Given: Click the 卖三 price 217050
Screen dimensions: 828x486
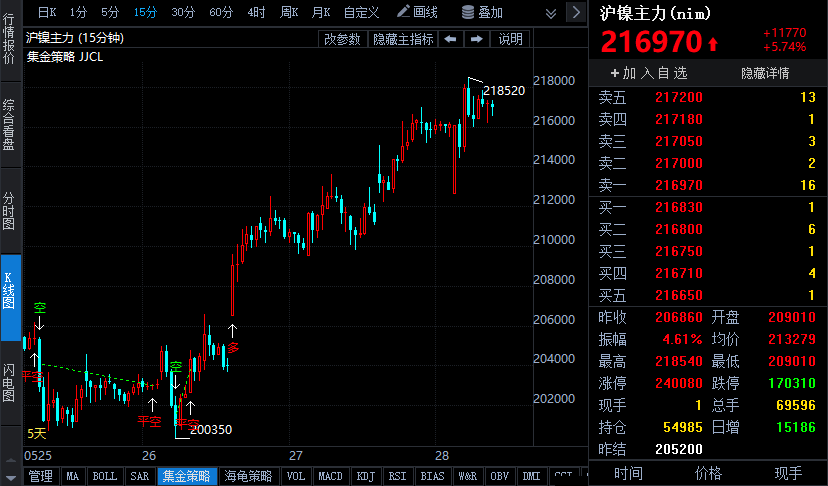Looking at the screenshot, I should [x=679, y=141].
